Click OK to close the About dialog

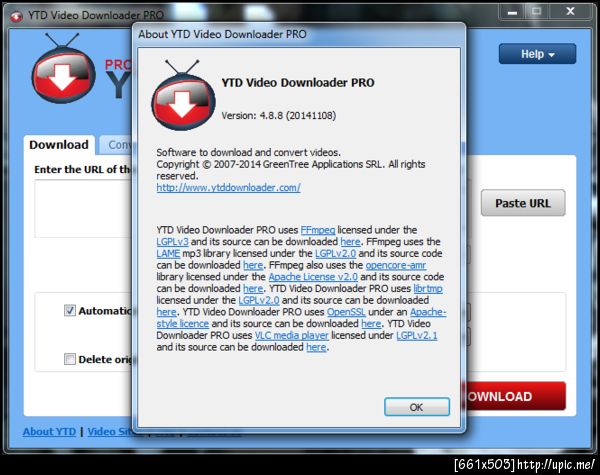click(417, 406)
